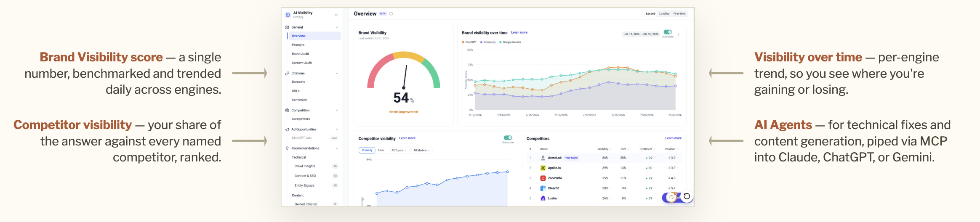Viewport: 980px width, 222px height.
Task: Click the Clearbit brand logo
Action: [543, 188]
